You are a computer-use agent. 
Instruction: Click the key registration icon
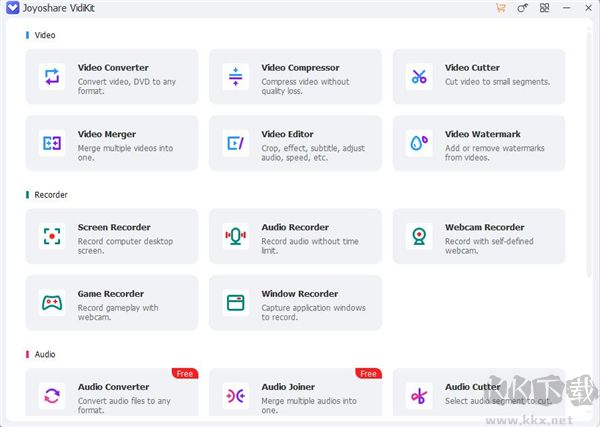pos(522,8)
